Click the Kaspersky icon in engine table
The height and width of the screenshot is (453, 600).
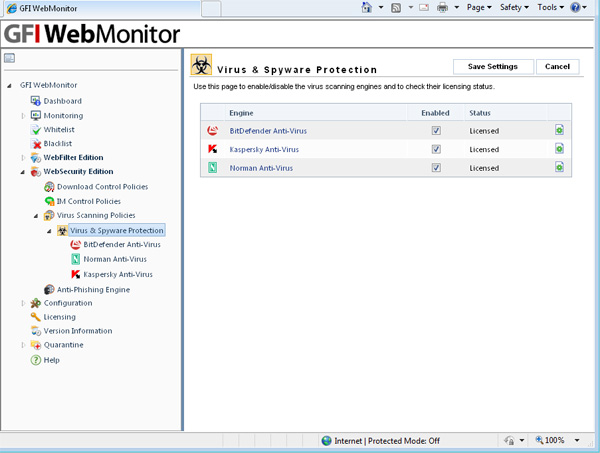[x=212, y=149]
